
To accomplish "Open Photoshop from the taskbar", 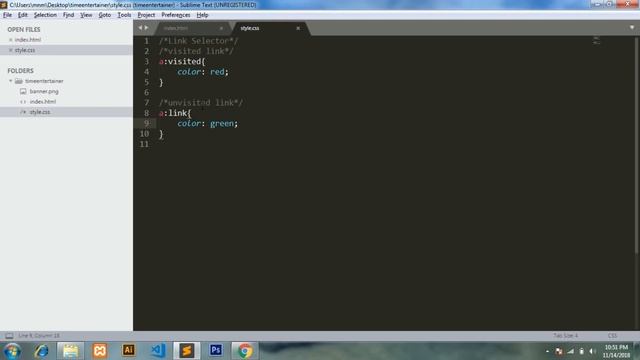I will pos(216,350).
